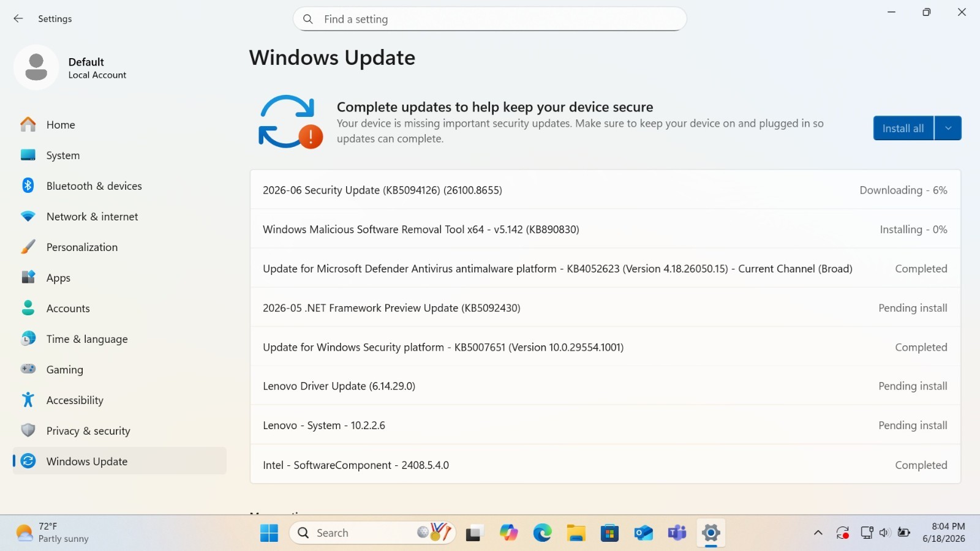Click the System monitor icon in sidebar
980x551 pixels.
pos(28,155)
